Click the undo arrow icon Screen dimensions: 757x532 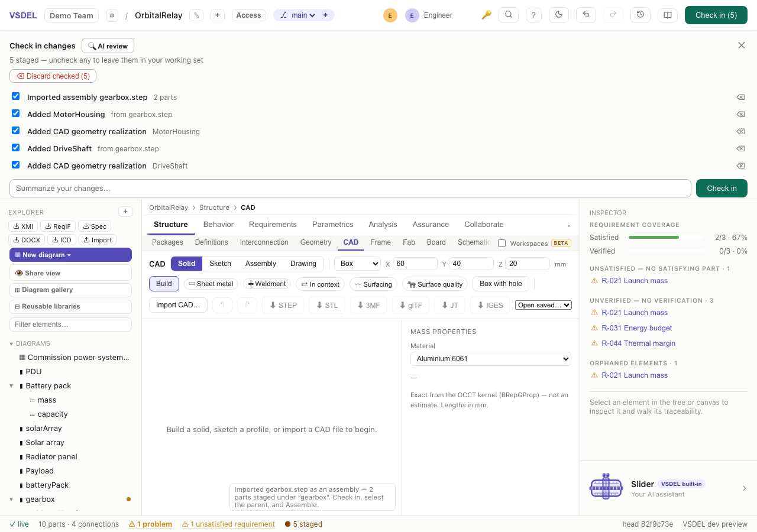tap(586, 15)
